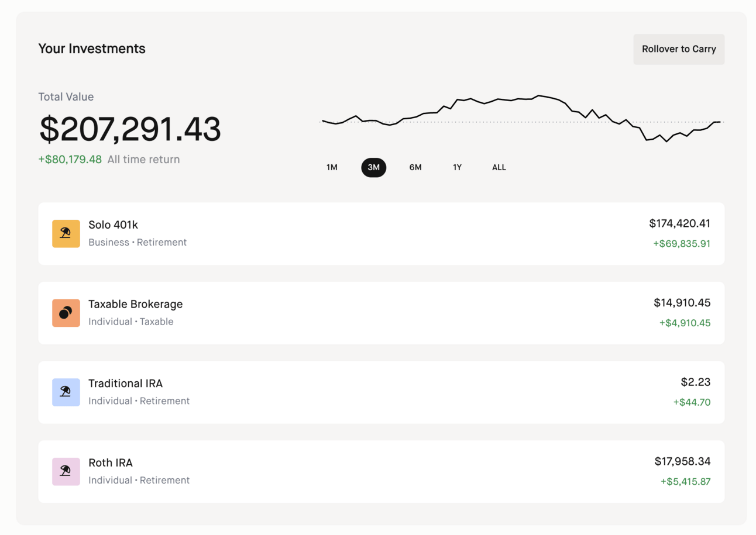This screenshot has height=535, width=756.
Task: Click the Traditional IRA blue umbrella icon
Action: click(x=66, y=392)
